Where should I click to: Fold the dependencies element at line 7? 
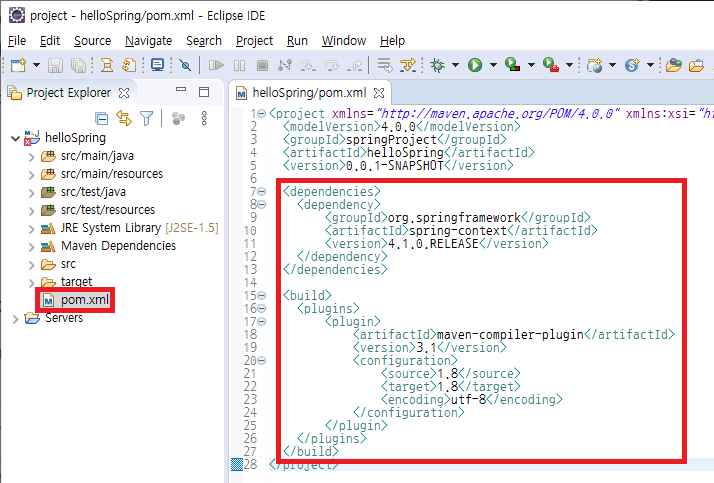[x=261, y=192]
